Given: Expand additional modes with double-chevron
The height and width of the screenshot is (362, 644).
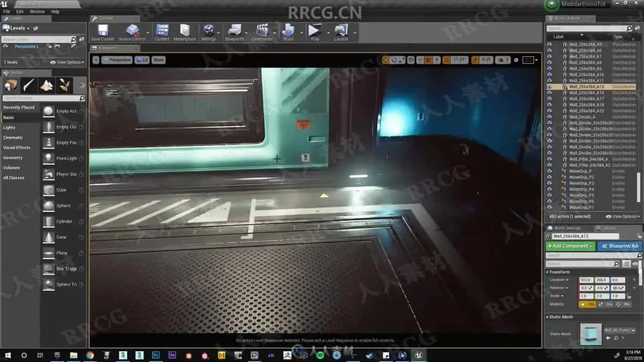Looking at the screenshot, I should 83,85.
